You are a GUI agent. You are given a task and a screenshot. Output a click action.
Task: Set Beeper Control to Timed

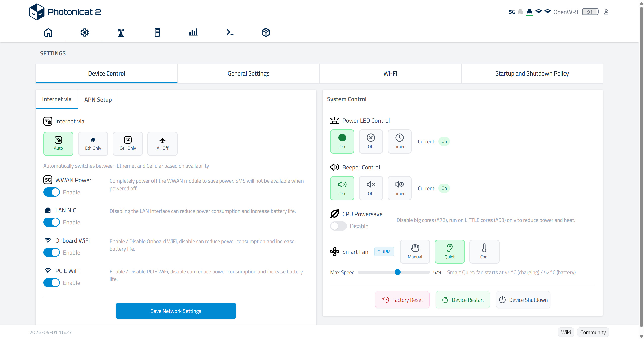click(399, 188)
